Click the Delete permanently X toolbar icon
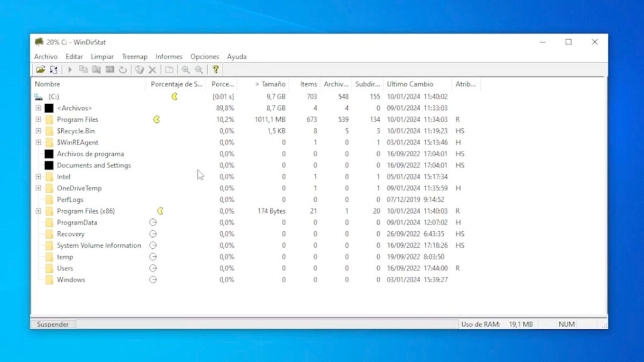The image size is (644, 362). [152, 70]
